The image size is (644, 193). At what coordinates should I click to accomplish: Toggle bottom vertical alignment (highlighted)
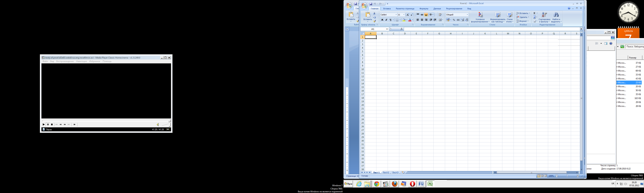pyautogui.click(x=426, y=15)
